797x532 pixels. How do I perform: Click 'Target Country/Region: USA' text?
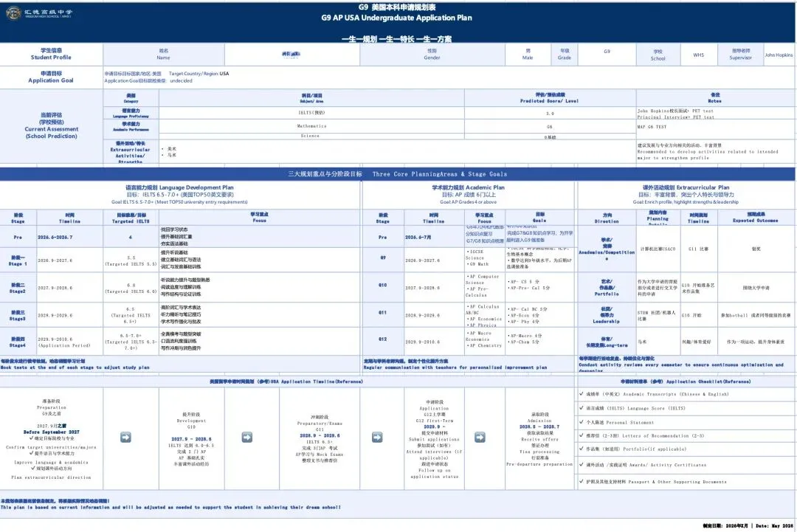199,74
